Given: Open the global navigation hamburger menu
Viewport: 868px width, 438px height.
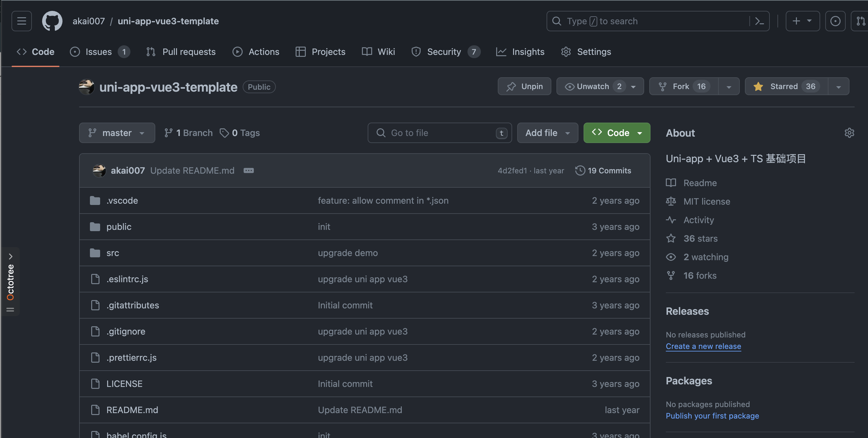Looking at the screenshot, I should coord(22,21).
